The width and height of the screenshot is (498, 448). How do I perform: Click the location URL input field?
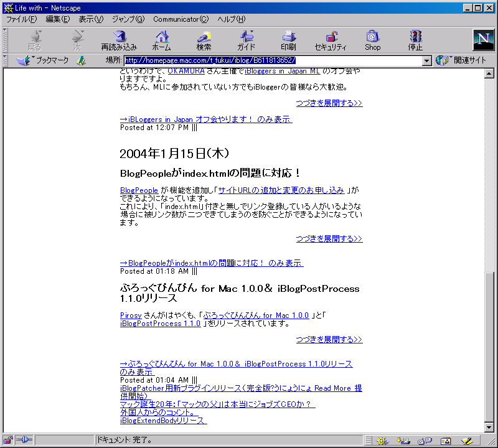[x=273, y=60]
